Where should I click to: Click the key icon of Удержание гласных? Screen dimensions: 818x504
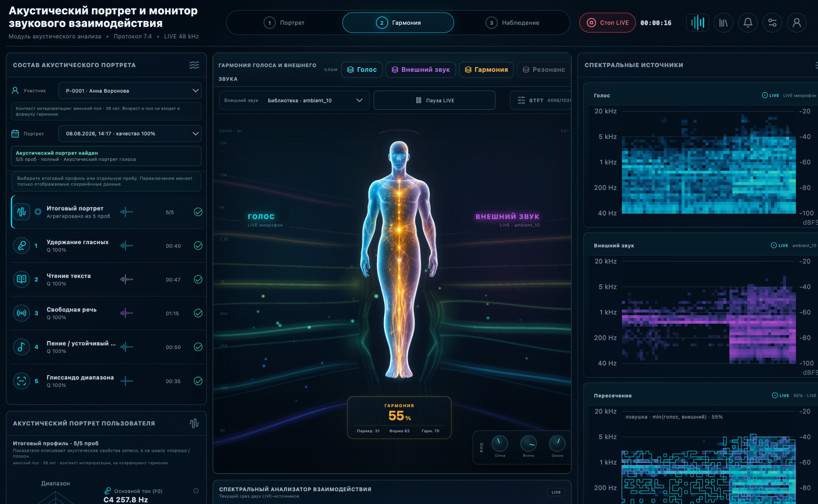pyautogui.click(x=22, y=246)
